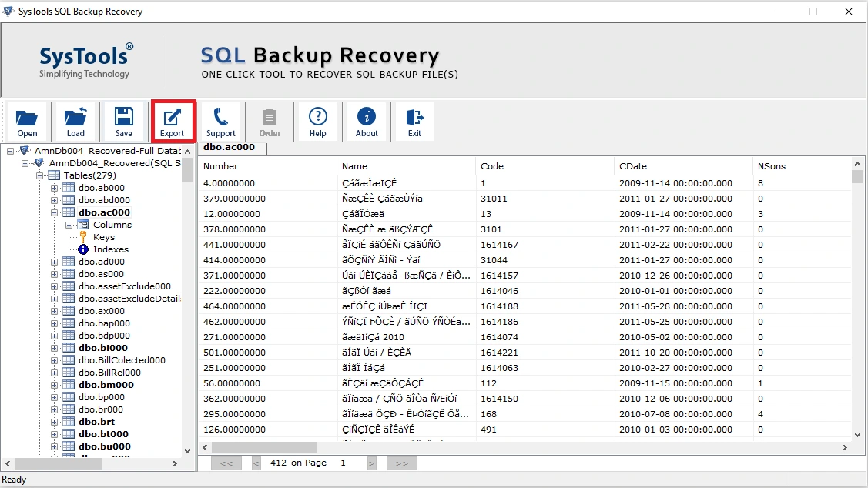The image size is (868, 488).
Task: Open the About info icon
Action: 367,116
